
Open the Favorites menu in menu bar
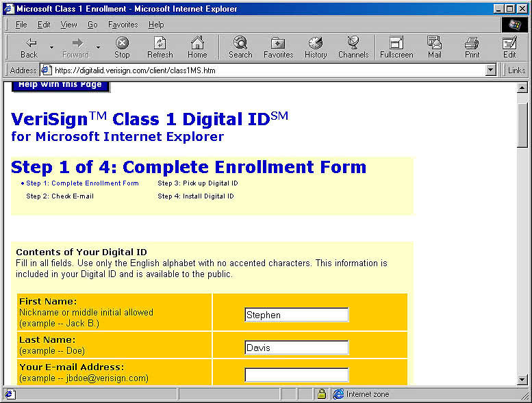pyautogui.click(x=123, y=25)
